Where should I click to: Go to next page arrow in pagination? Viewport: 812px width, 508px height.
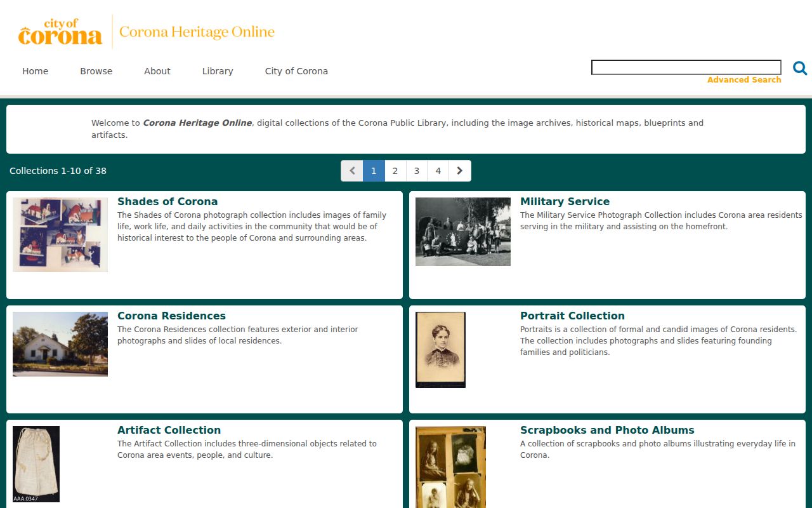click(460, 171)
